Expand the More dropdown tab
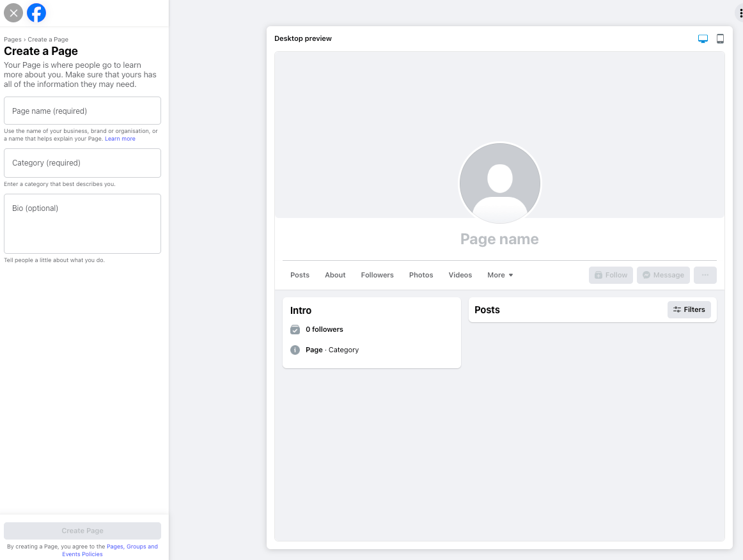Screen dimensions: 743x560 tap(500, 276)
